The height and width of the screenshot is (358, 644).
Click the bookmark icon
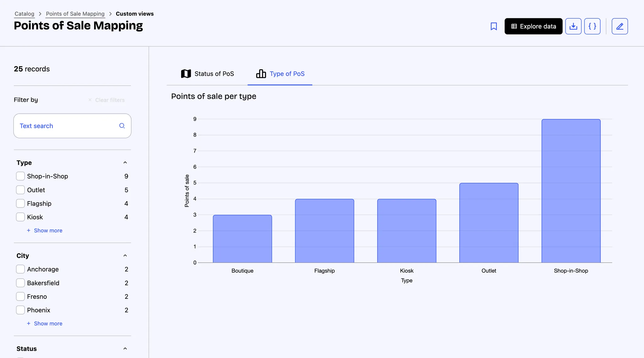(x=494, y=26)
